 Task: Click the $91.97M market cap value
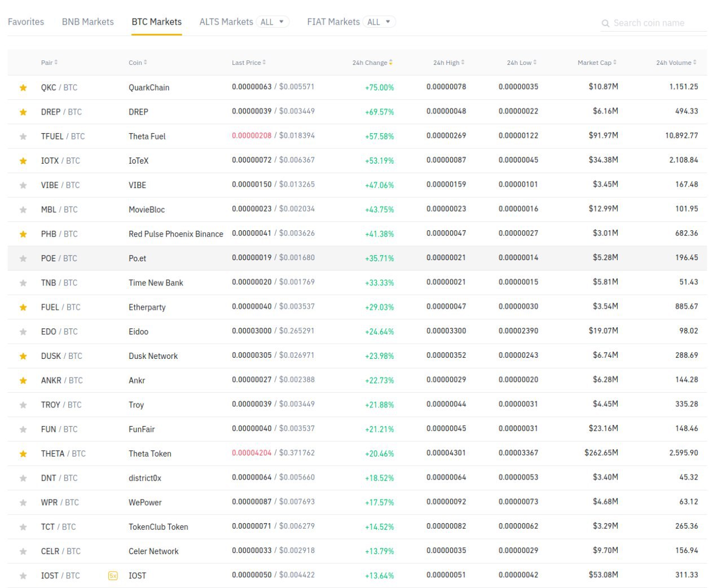tap(604, 135)
